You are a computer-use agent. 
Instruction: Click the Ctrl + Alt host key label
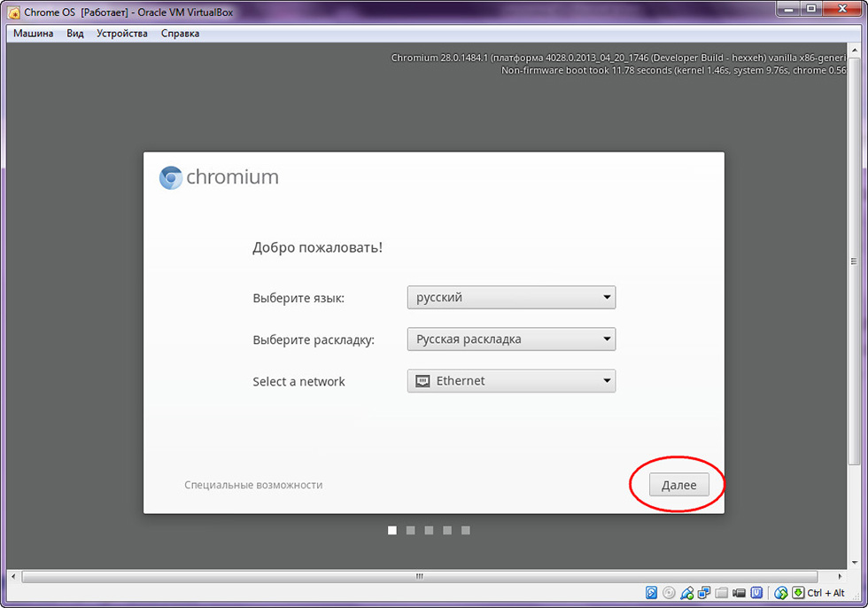pyautogui.click(x=825, y=593)
